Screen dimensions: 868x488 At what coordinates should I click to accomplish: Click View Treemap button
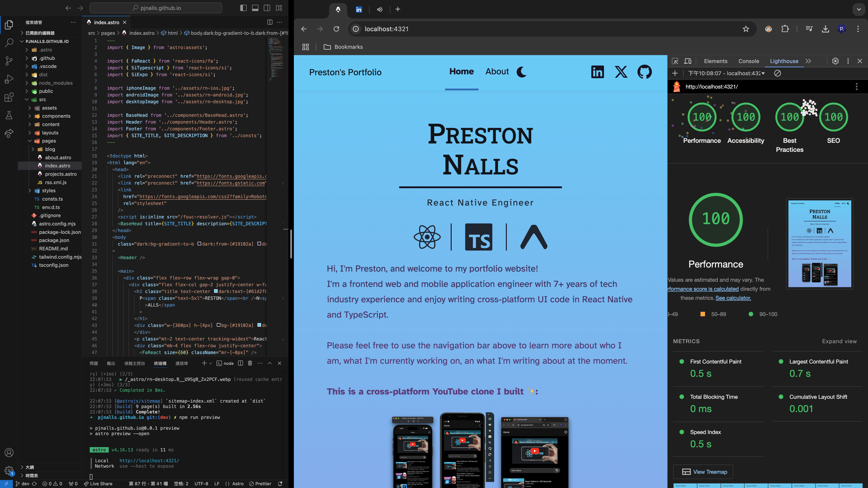[x=703, y=472]
